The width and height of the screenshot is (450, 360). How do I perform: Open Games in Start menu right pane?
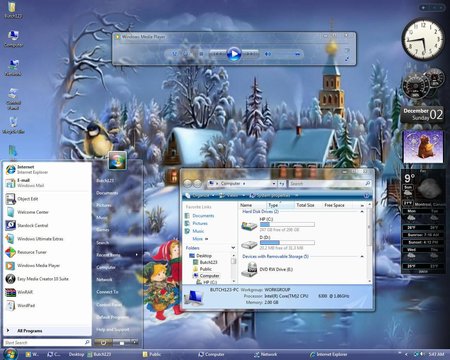[103, 230]
